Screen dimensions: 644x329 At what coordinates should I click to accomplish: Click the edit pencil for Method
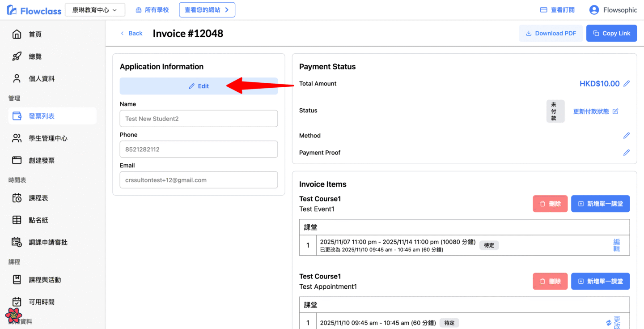(627, 136)
